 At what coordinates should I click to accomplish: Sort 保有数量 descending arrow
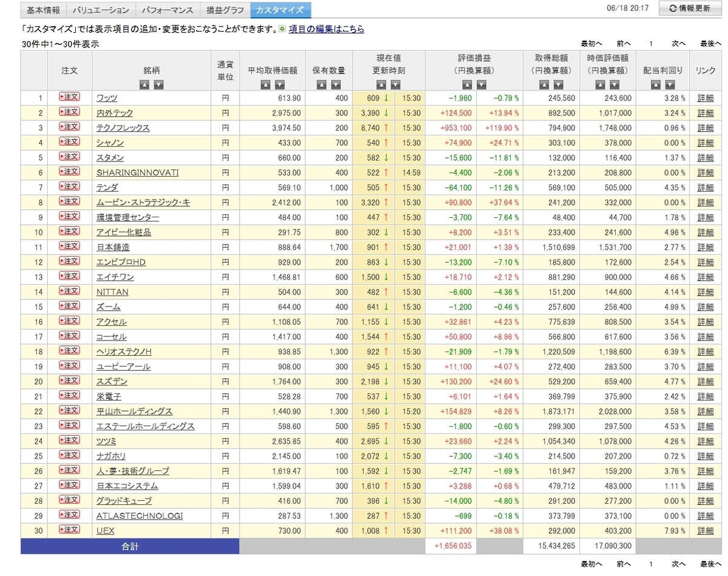(x=336, y=85)
